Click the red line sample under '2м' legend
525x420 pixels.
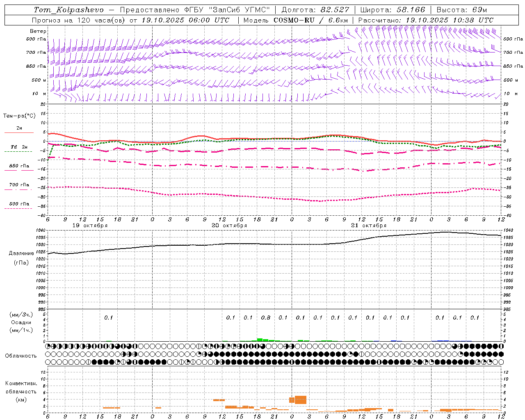click(19, 132)
